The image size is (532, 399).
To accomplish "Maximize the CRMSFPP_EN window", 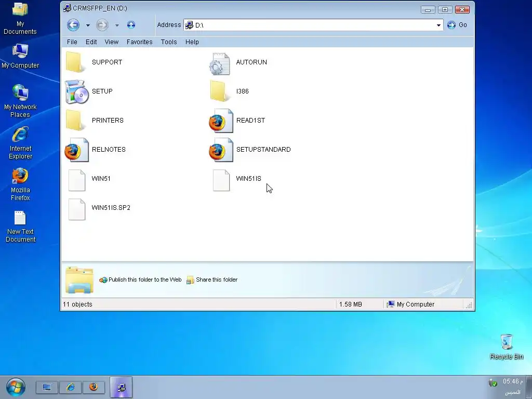I will point(445,10).
